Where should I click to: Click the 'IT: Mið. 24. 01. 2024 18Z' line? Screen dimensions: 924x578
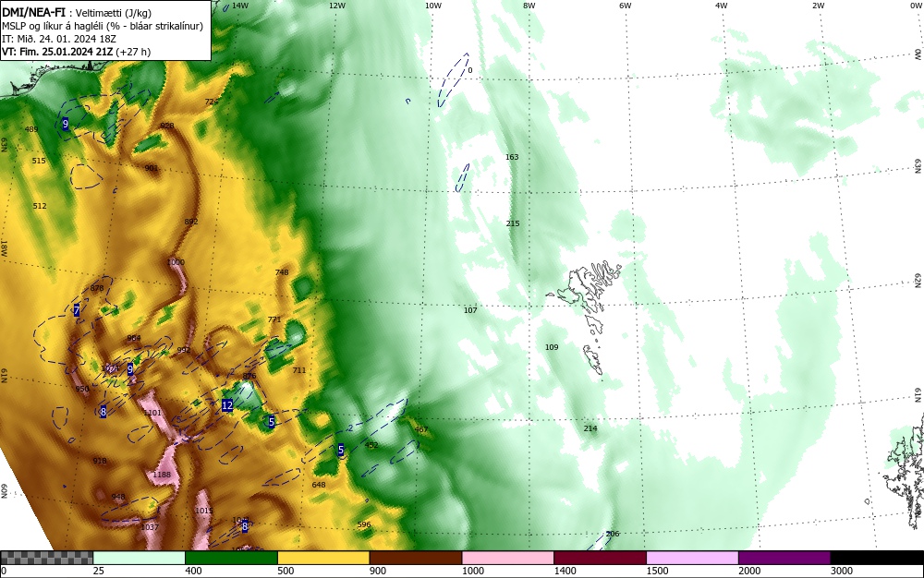(x=59, y=39)
